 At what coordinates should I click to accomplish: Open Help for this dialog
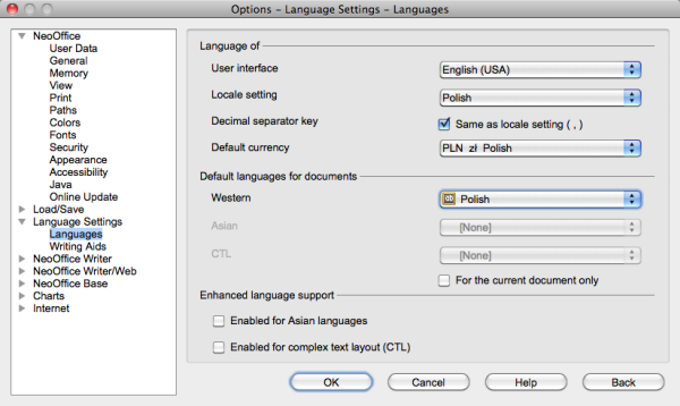526,382
